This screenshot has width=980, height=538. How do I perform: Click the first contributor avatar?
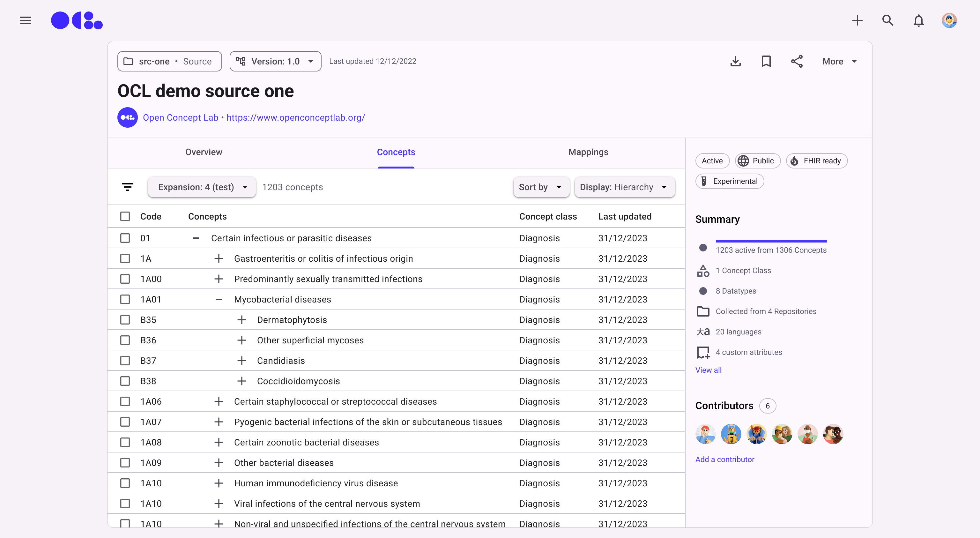tap(705, 434)
